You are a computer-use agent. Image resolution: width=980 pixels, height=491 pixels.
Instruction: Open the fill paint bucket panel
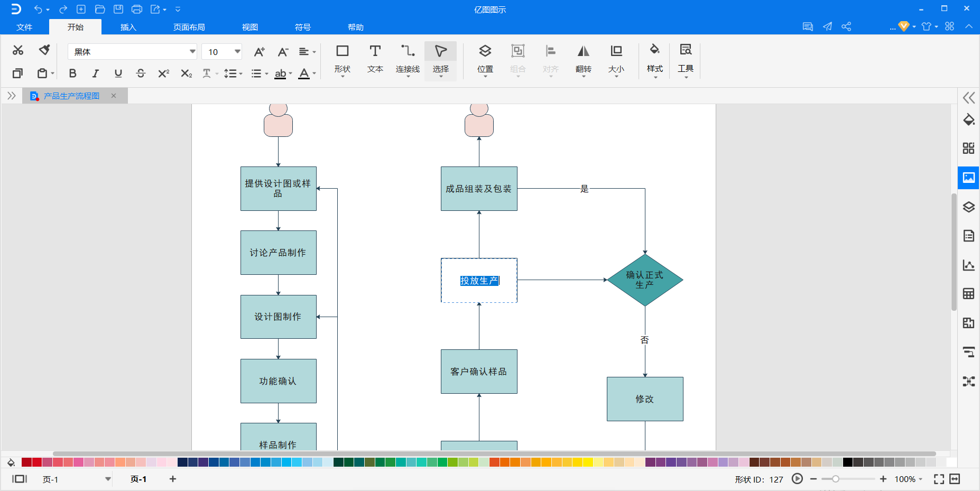coord(968,120)
